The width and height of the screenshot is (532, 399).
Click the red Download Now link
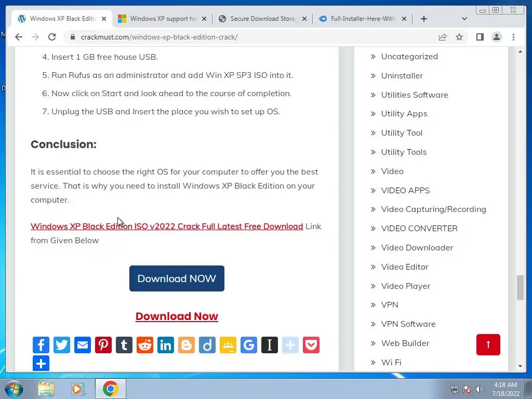click(x=177, y=316)
